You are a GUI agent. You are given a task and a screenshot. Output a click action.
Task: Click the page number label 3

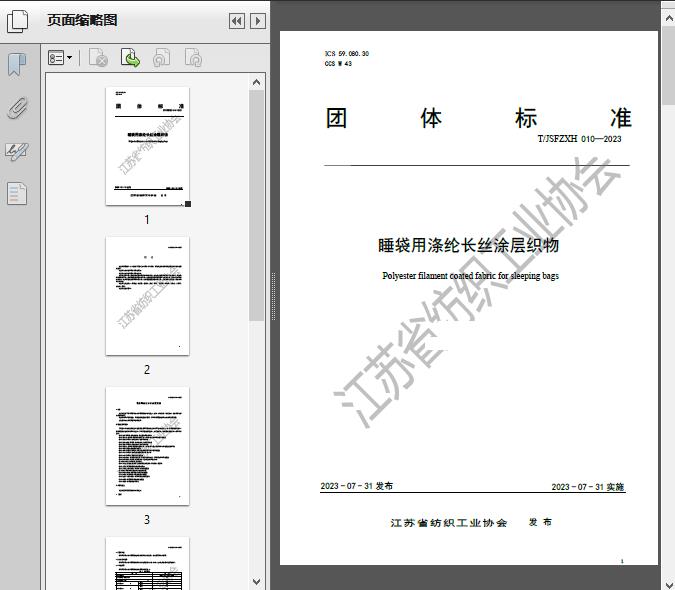147,520
